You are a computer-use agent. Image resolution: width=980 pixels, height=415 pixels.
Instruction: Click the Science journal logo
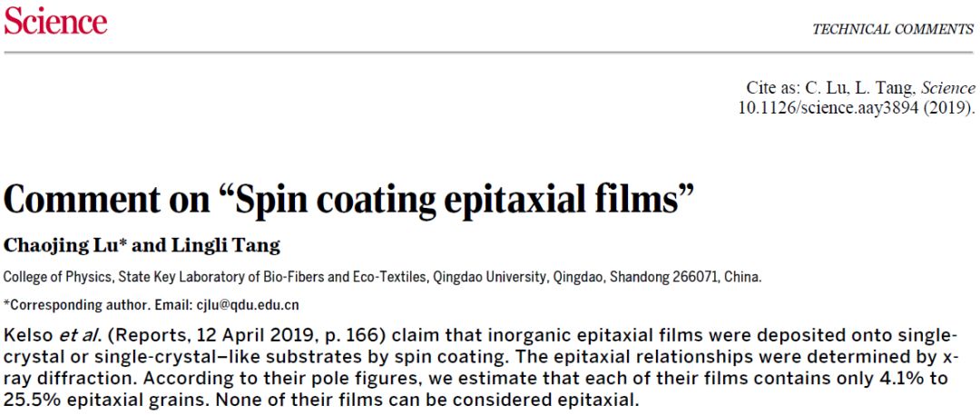55,21
